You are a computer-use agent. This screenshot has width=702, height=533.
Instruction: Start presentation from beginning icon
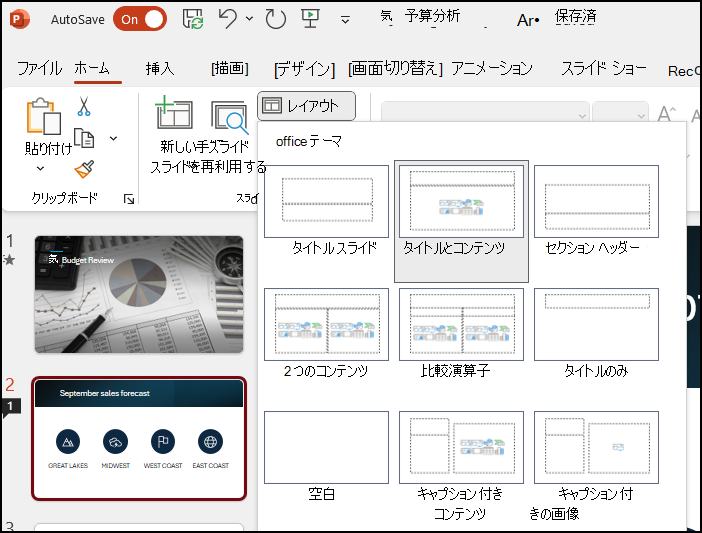click(310, 19)
